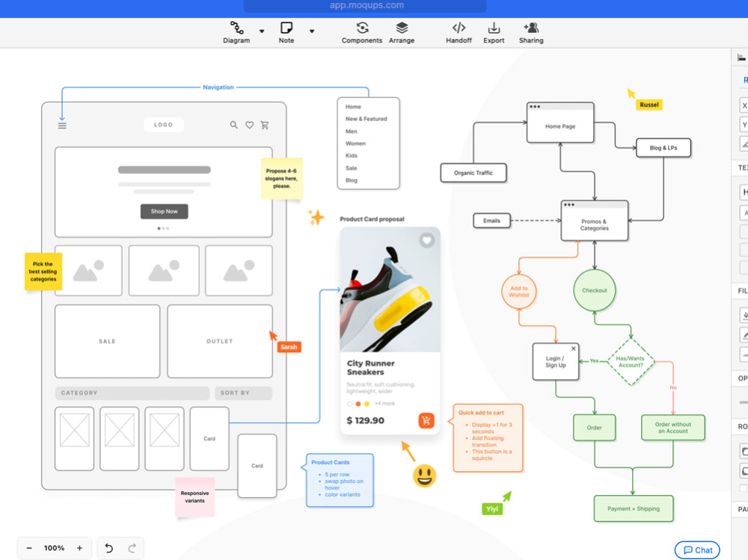Click the LOGO placeholder

[163, 125]
